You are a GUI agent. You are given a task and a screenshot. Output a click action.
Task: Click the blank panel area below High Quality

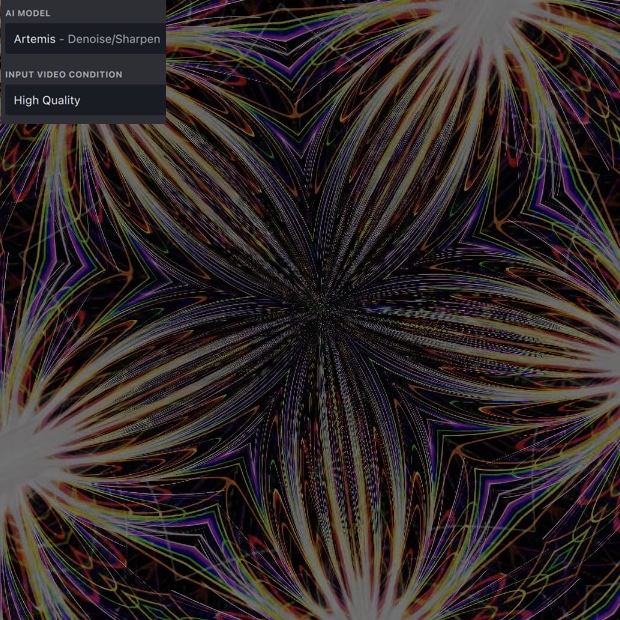tap(84, 118)
